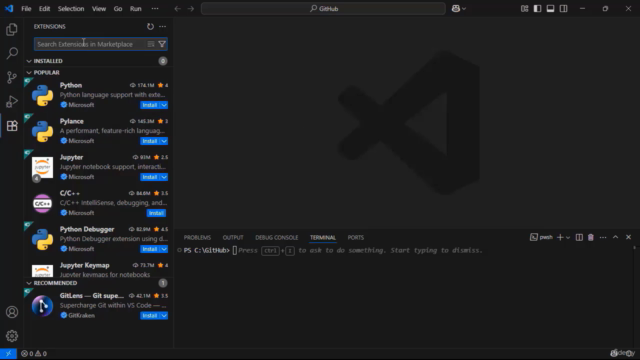The image size is (640, 360).
Task: Open GitLens install dropdown arrow
Action: [164, 316]
